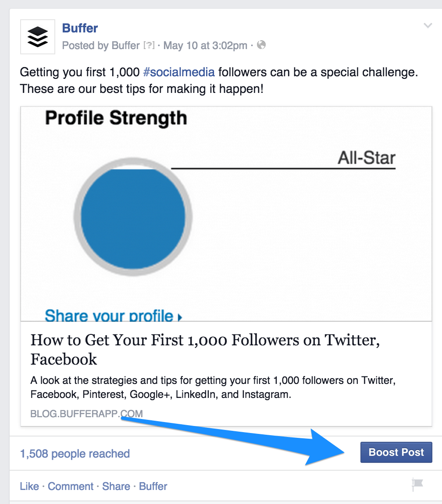Viewport: 442px width, 504px height.
Task: Click the Buffer page logo avatar
Action: click(37, 37)
